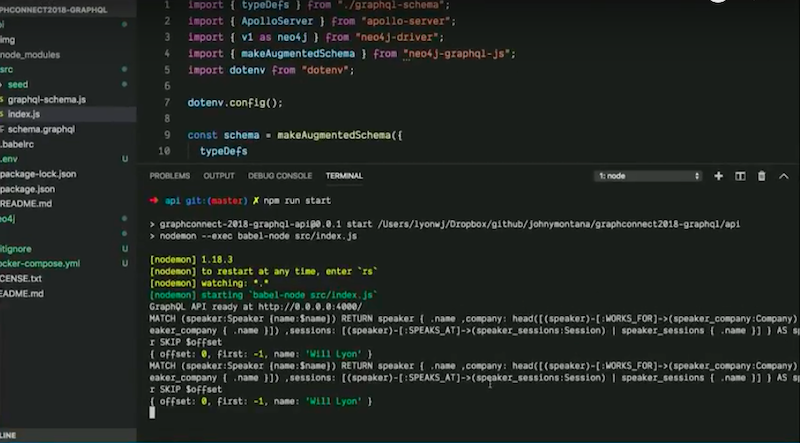Expand the node_modules folder
The width and height of the screenshot is (800, 443).
click(30, 55)
